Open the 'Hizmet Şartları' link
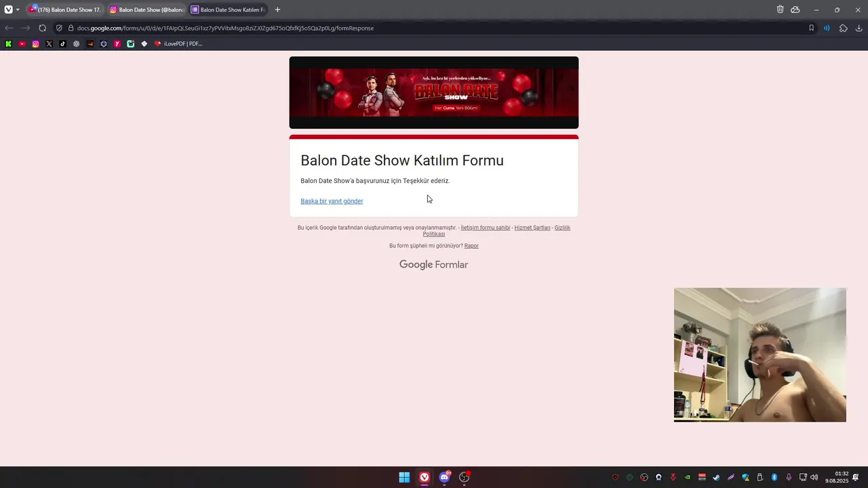This screenshot has height=488, width=868. point(532,228)
